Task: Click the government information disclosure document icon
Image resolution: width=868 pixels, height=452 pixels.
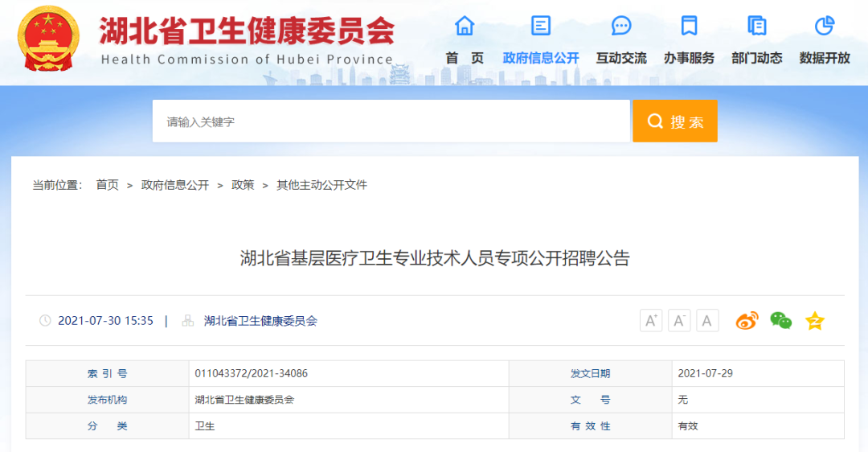Action: pyautogui.click(x=541, y=26)
